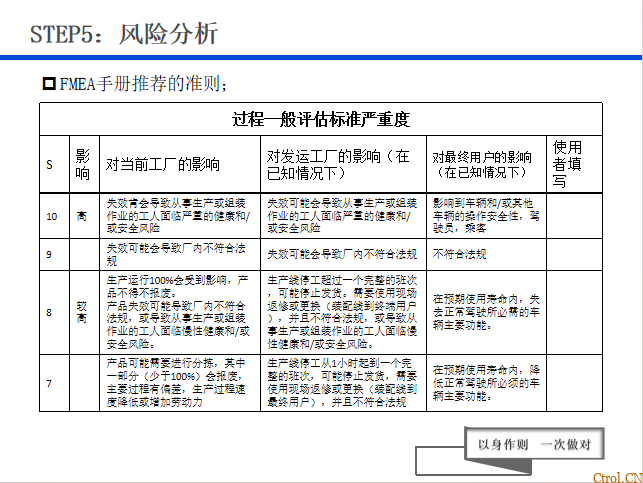Select cell starting "生产线停工从1小时起到一个完整的班次"
This screenshot has width=643, height=483.
342,383
